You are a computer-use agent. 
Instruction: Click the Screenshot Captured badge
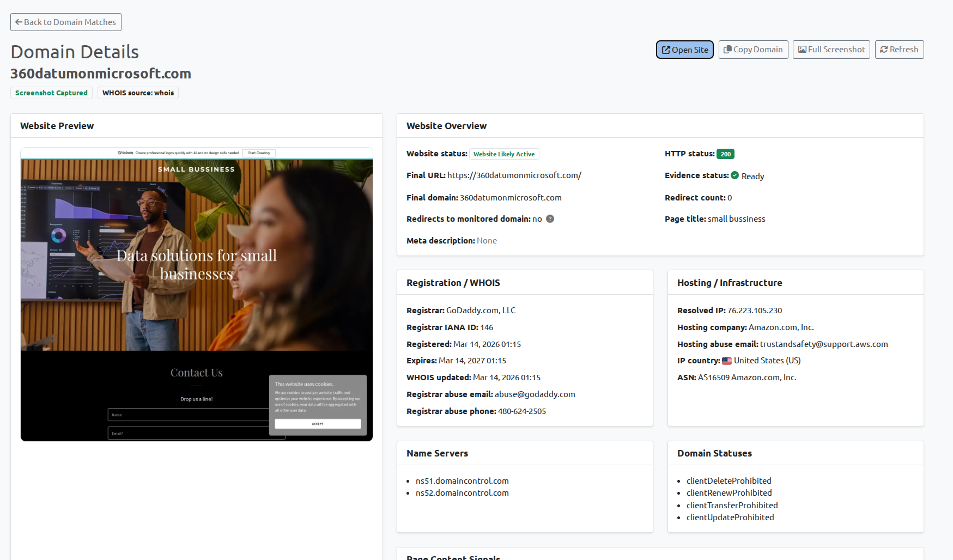tap(52, 93)
